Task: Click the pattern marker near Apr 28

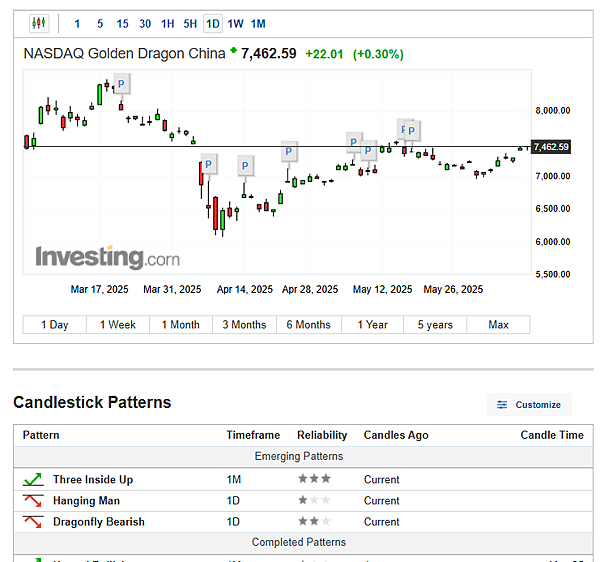Action: 288,152
